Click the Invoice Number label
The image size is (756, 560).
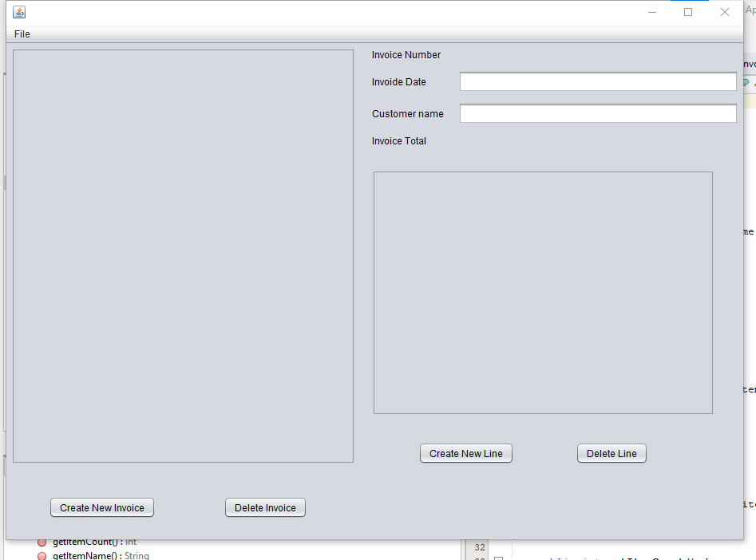pos(406,54)
